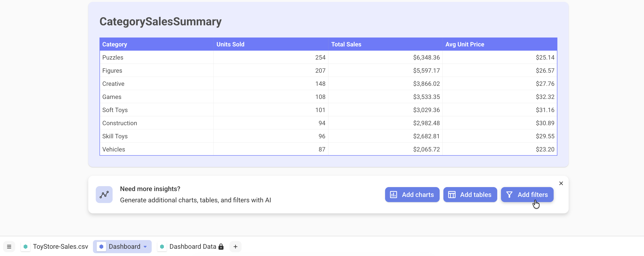Switch to the ToyStore-Sales.csv tab
644x256 pixels.
pyautogui.click(x=60, y=246)
